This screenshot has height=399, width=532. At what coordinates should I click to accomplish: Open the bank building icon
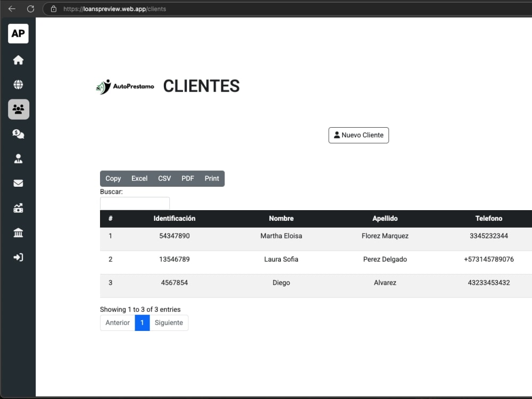pos(18,233)
